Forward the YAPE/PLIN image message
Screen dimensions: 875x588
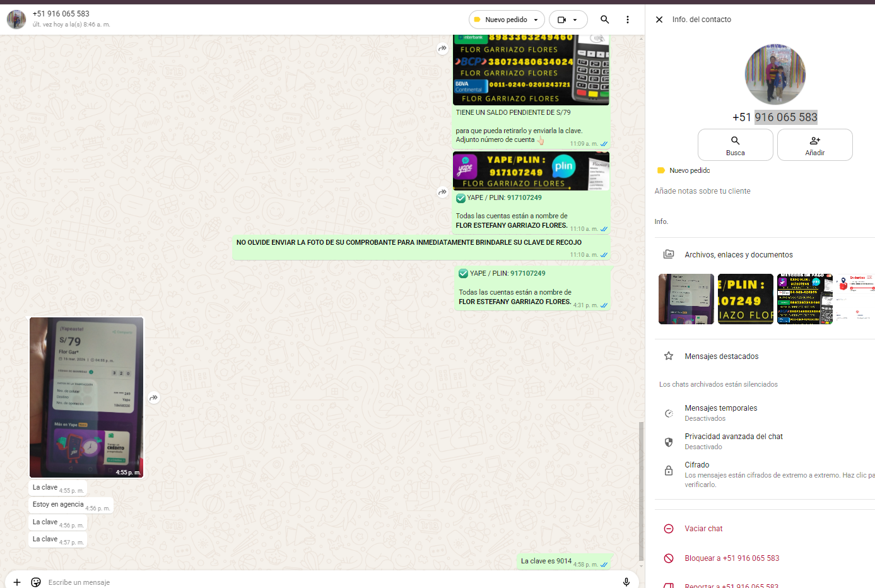[x=442, y=192]
